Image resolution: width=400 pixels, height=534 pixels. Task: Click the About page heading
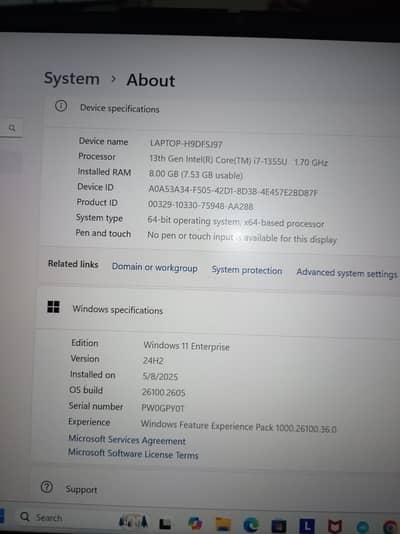(151, 81)
